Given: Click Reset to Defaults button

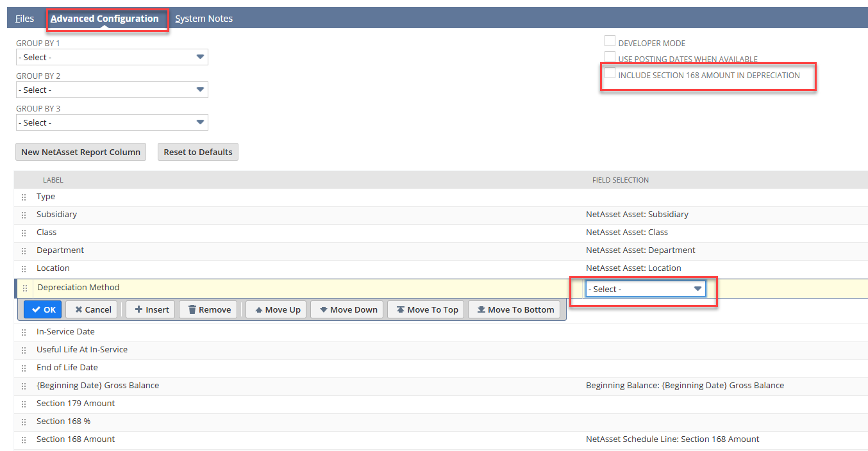Looking at the screenshot, I should [198, 152].
